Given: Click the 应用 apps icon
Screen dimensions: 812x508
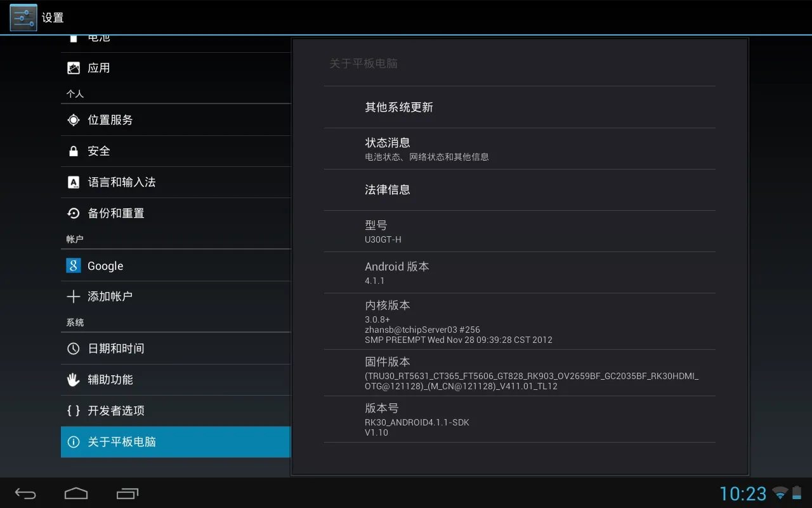Looking at the screenshot, I should pos(74,68).
